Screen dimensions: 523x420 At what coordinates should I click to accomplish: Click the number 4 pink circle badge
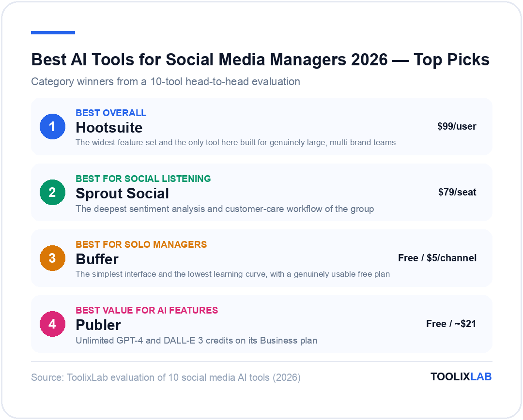(52, 324)
